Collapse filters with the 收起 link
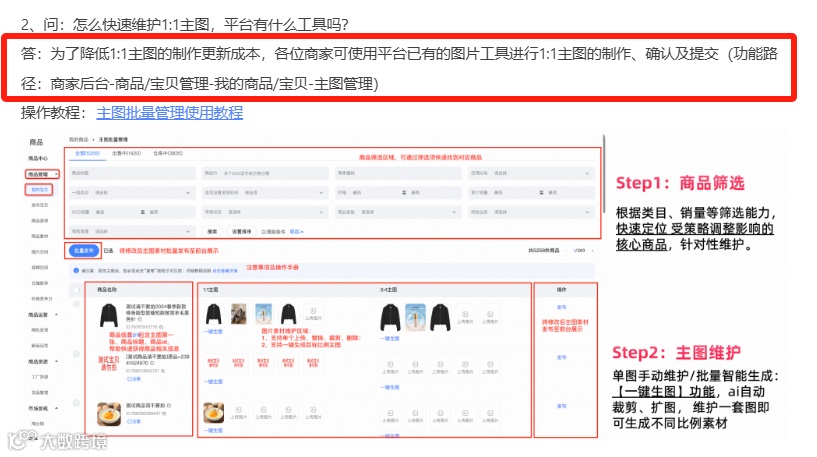This screenshot has height=457, width=817. point(296,231)
